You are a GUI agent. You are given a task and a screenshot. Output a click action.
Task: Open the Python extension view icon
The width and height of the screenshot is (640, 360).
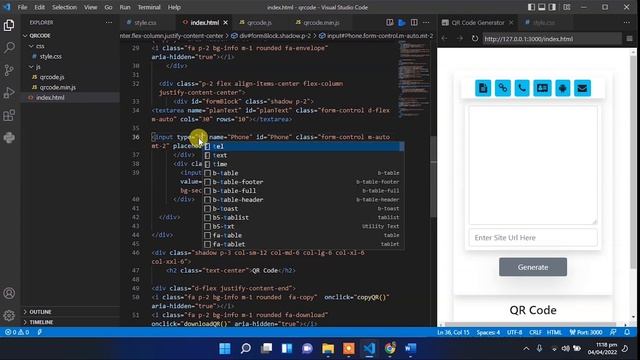tap(9, 138)
